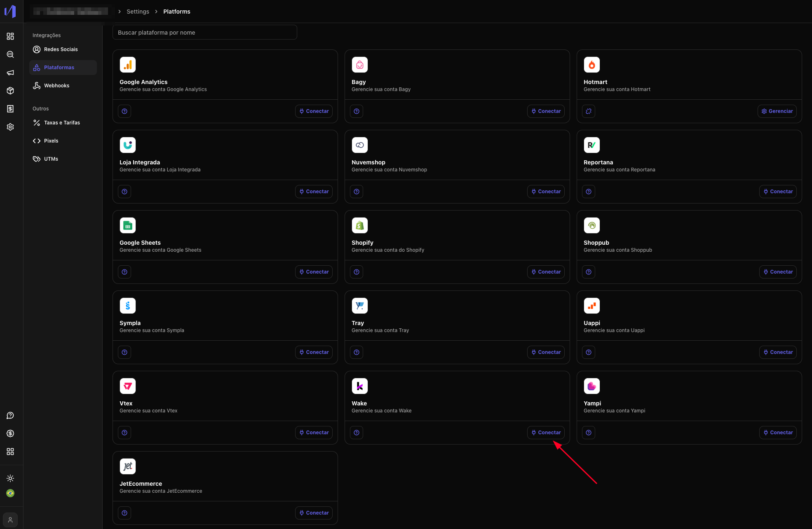Click the megaphone campaigns icon
The width and height of the screenshot is (812, 529).
(x=10, y=73)
